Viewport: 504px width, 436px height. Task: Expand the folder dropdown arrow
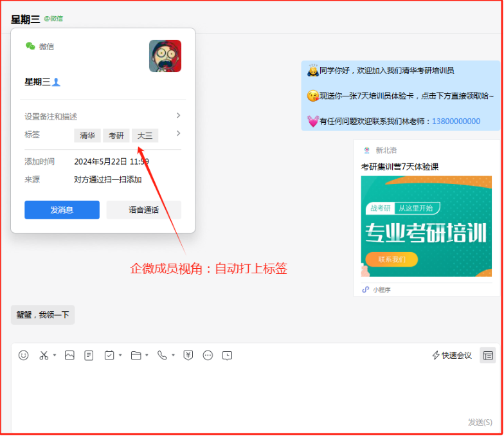pyautogui.click(x=147, y=355)
